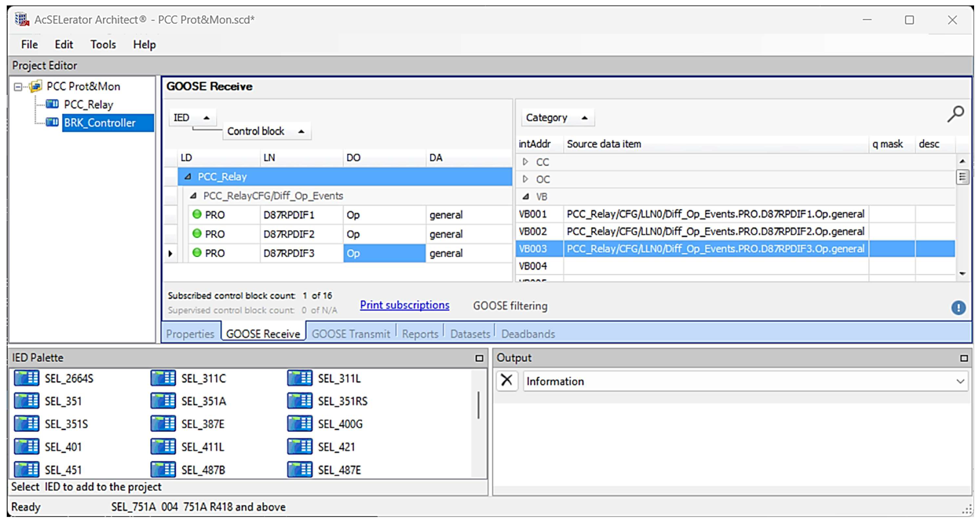Switch to the GOOSE Transmit tab

[x=350, y=334]
